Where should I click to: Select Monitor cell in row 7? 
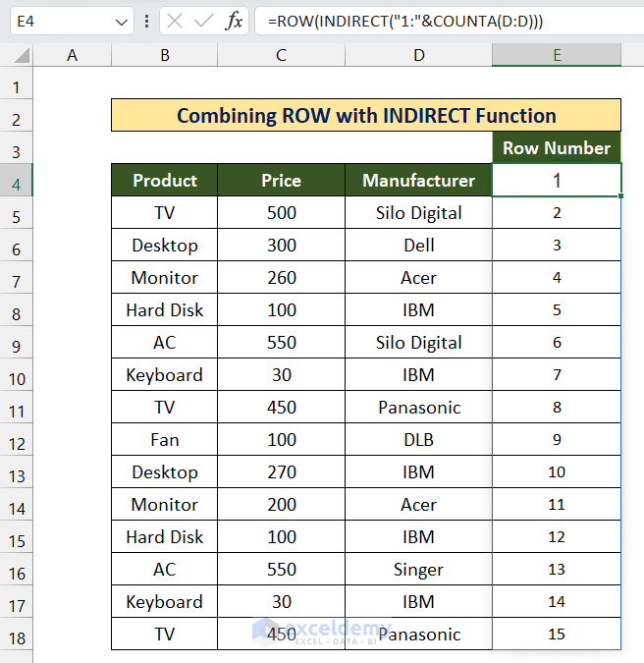[165, 277]
